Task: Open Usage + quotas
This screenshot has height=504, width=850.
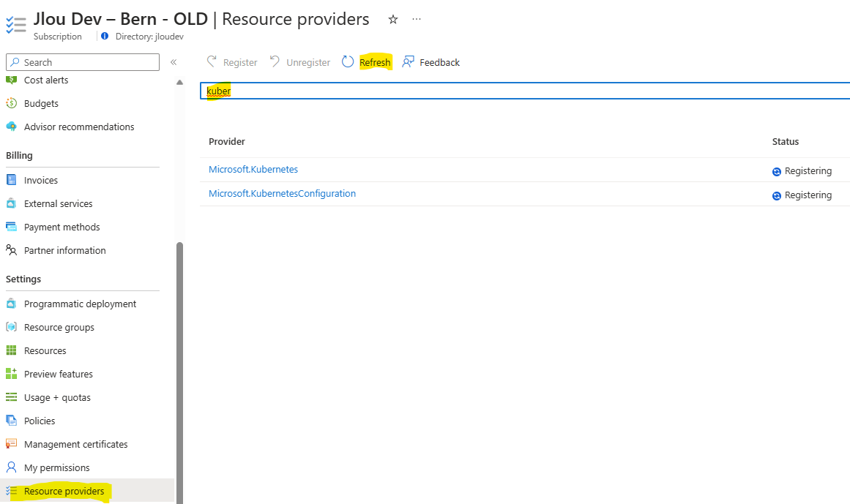Action: point(57,397)
